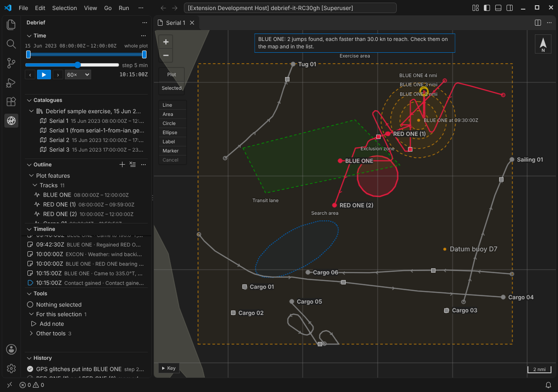Click the remote window indicator in status bar

(9, 385)
